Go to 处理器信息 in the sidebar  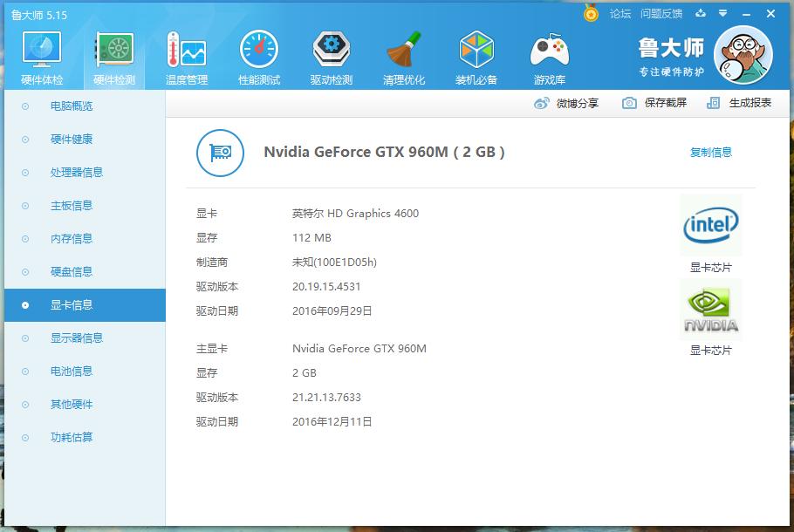[77, 173]
